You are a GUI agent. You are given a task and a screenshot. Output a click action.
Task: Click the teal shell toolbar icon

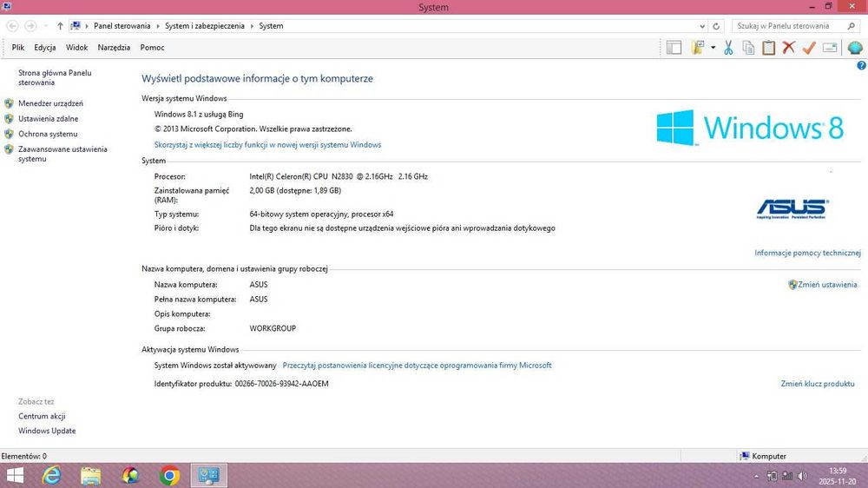click(x=855, y=48)
